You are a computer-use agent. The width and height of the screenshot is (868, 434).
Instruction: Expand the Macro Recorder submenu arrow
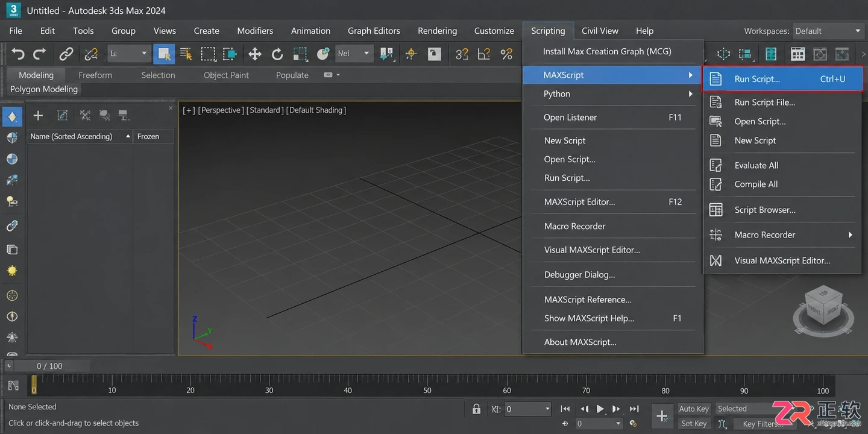(850, 234)
